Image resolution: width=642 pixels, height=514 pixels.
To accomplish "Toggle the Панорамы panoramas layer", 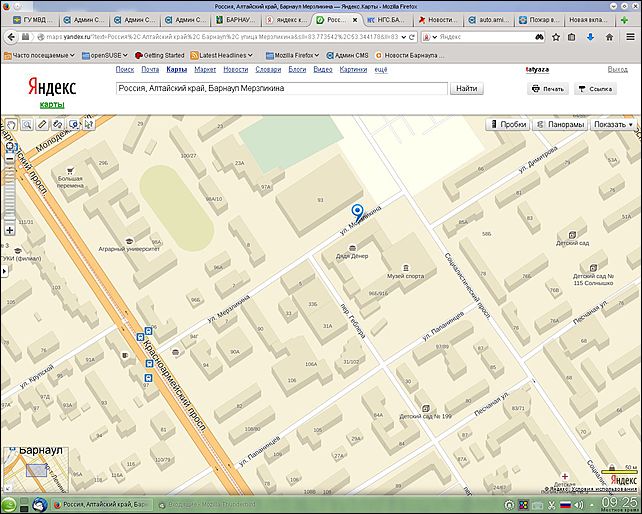I will coord(560,124).
